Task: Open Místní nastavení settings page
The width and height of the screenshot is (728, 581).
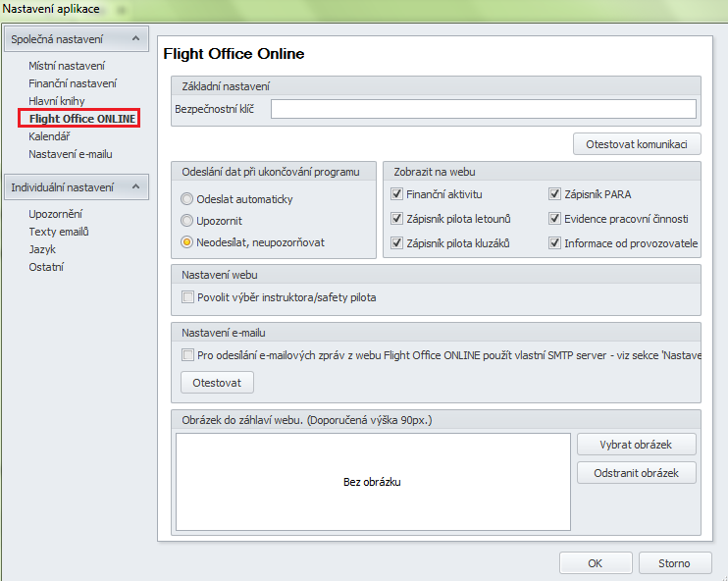Action: (x=67, y=66)
